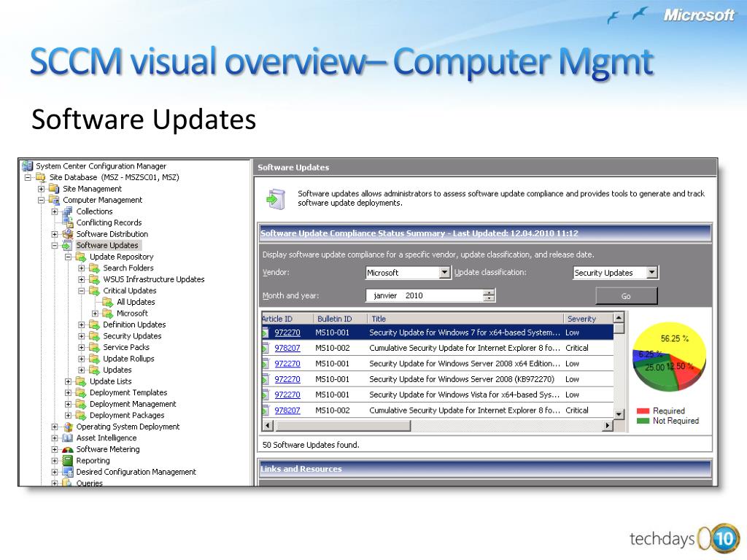Click the Cumulative Security Update row marked Critical, last row
The height and width of the screenshot is (560, 747).
pos(438,411)
